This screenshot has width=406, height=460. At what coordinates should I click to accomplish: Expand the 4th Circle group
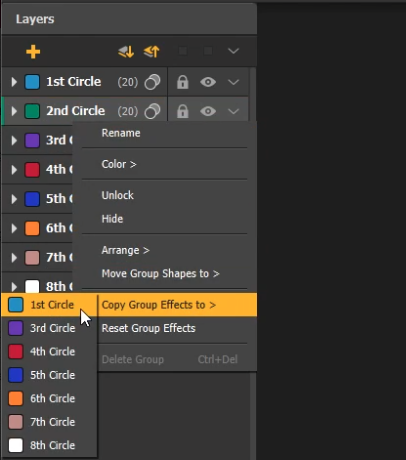[14, 170]
